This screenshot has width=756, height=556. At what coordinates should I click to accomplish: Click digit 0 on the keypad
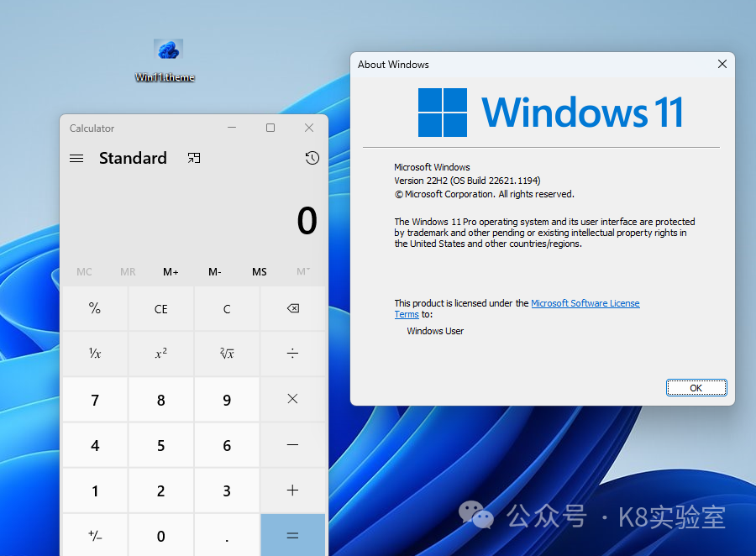click(161, 535)
